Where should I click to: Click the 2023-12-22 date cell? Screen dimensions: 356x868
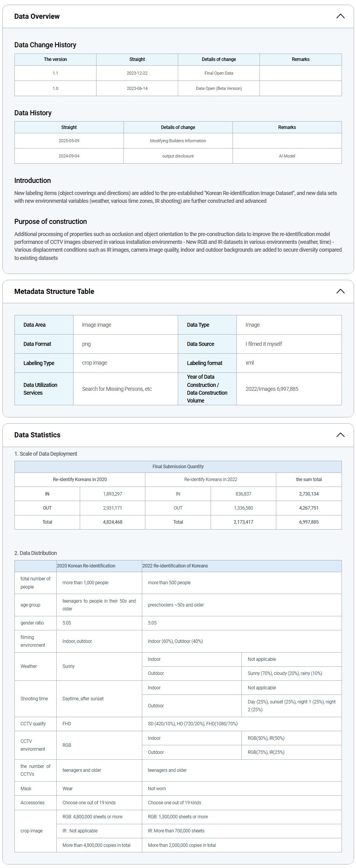(137, 73)
